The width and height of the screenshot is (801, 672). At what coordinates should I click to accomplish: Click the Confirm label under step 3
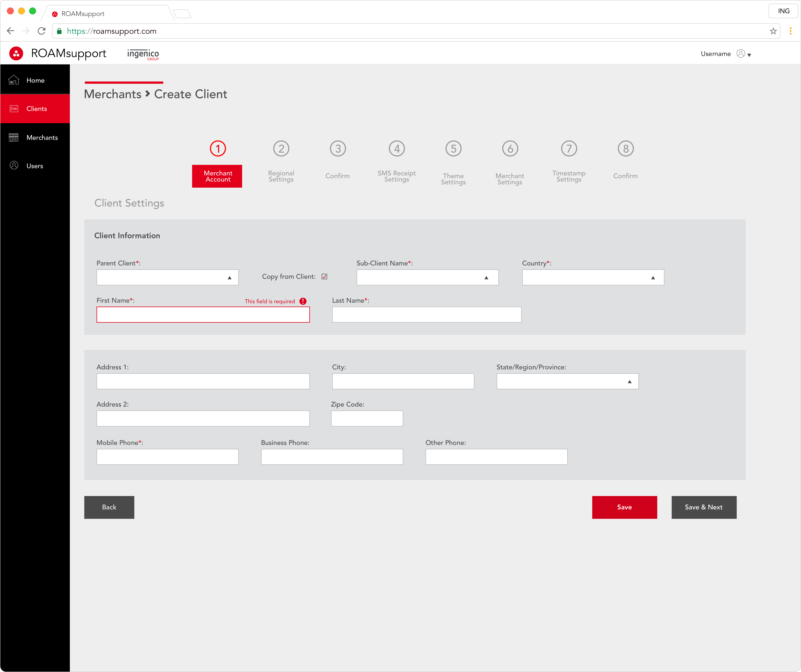[338, 176]
